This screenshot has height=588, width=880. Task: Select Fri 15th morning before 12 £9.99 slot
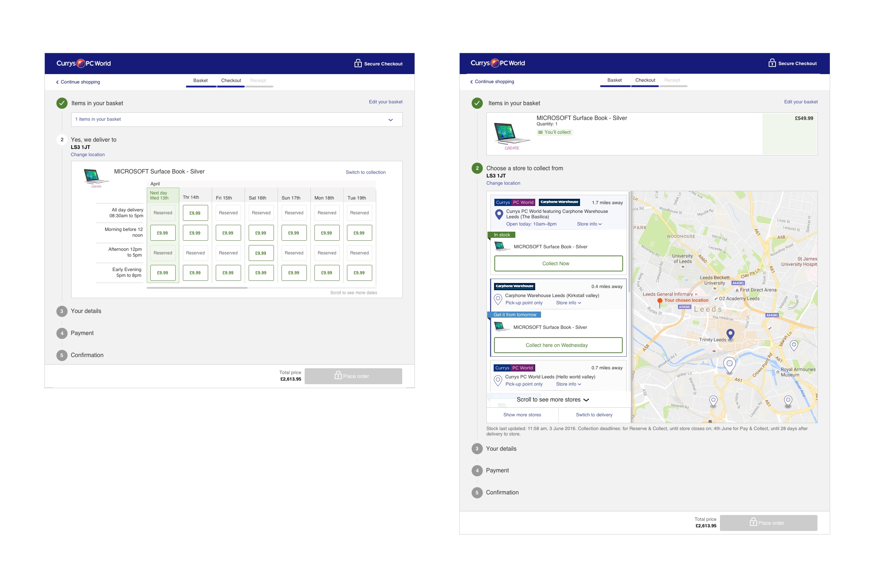click(x=228, y=233)
